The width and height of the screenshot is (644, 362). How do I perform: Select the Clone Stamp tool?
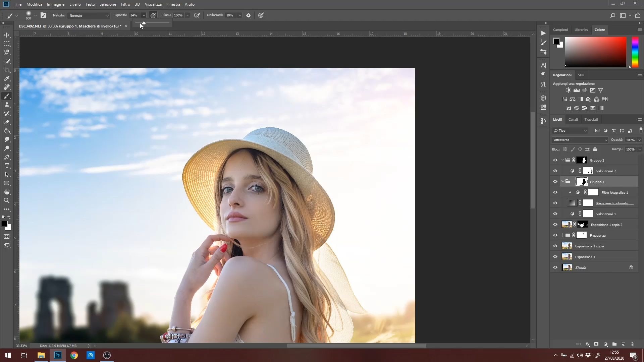point(7,105)
